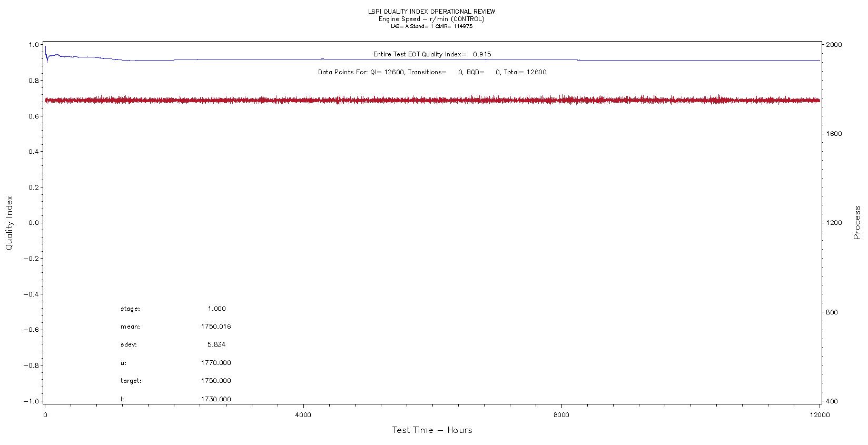Click the red engine speed data trace
Viewport: 868px width, 445px height.
(x=432, y=100)
